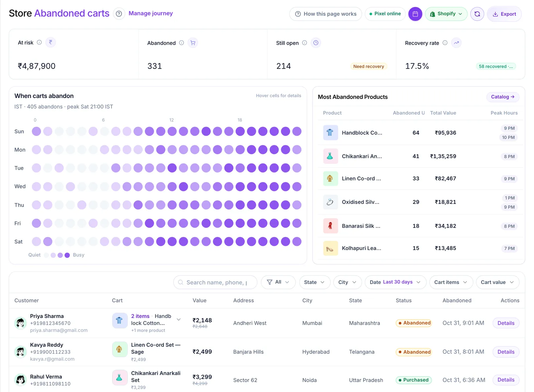Click the Chikankari An... dress thumbnail
Viewport: 534px width, 392px height.
[330, 156]
